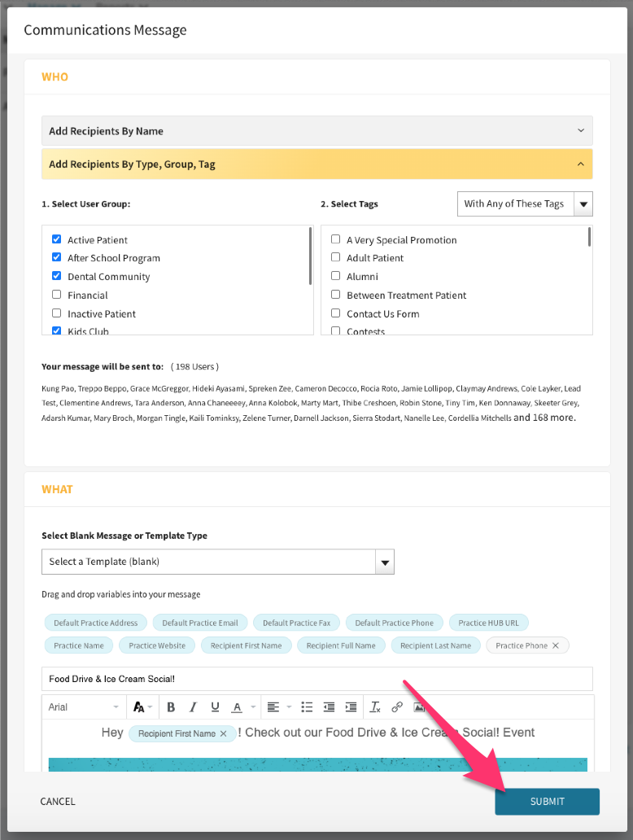
Task: Open the alignment dropdown arrow
Action: pyautogui.click(x=289, y=707)
